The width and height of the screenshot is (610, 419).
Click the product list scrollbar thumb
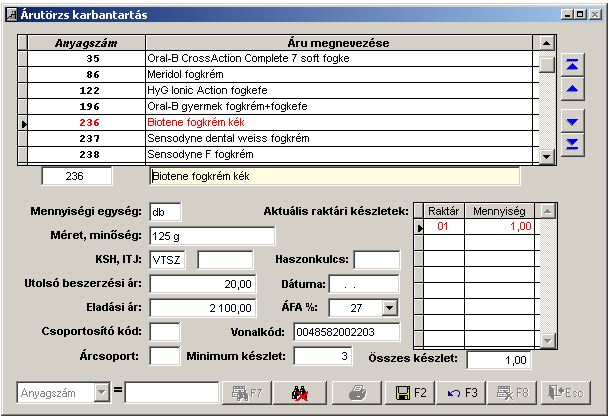pyautogui.click(x=547, y=65)
